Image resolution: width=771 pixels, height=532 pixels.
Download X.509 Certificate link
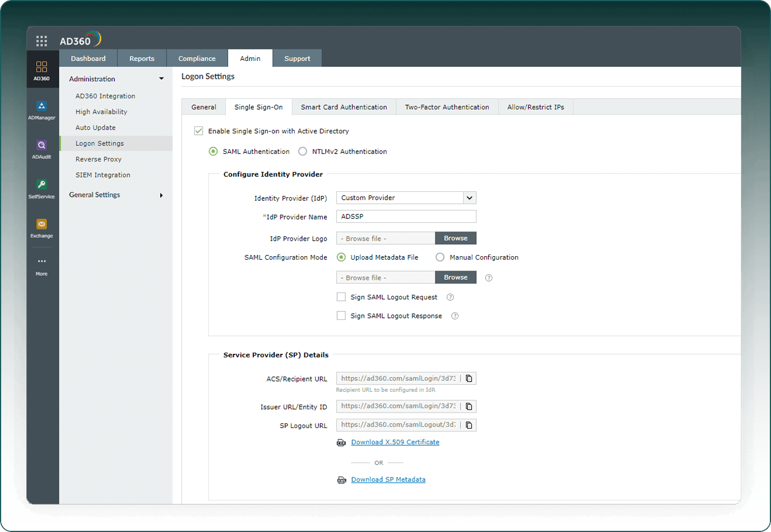pos(395,442)
